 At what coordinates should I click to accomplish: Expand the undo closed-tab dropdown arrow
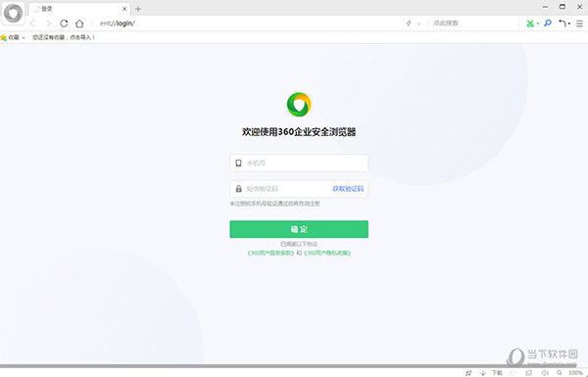tap(568, 24)
